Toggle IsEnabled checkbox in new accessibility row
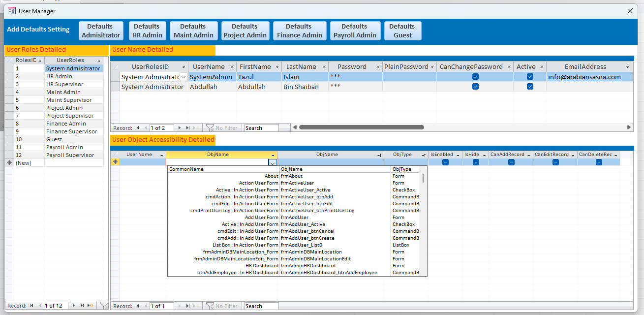 (445, 162)
